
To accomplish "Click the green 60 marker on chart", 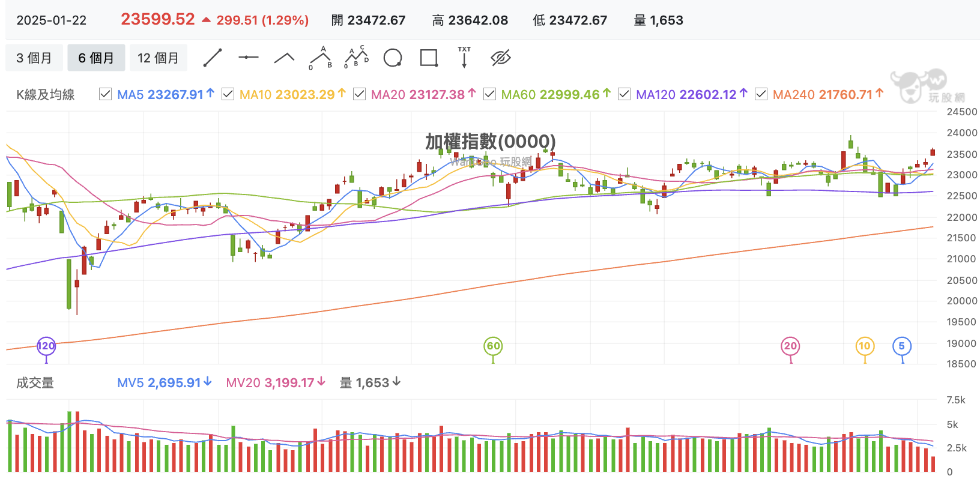I will pos(493,346).
